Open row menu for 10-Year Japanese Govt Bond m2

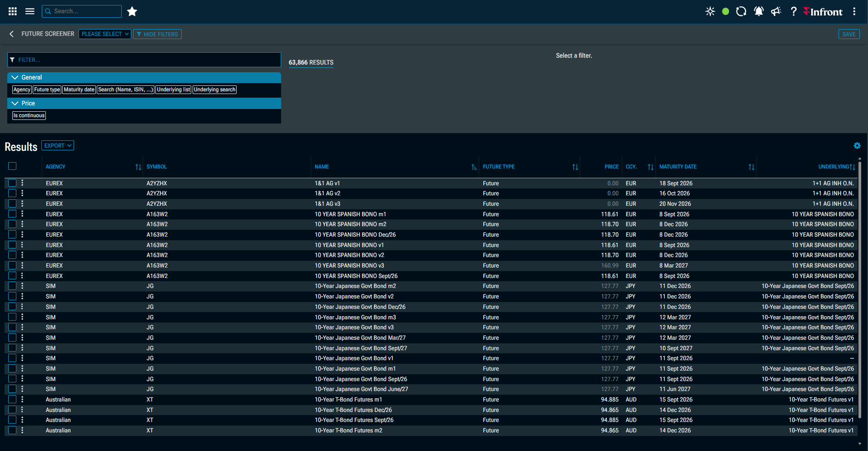pos(22,286)
